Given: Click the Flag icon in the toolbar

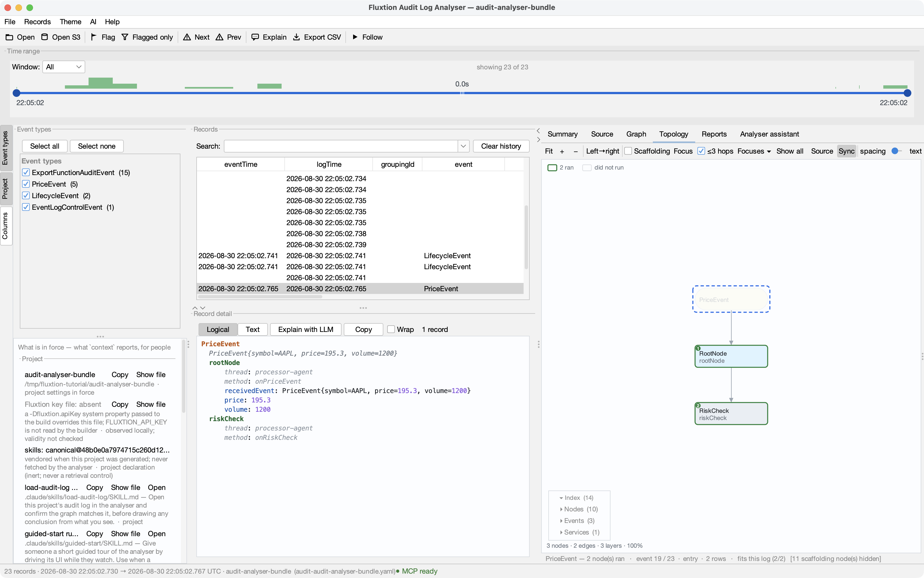Looking at the screenshot, I should coord(94,37).
